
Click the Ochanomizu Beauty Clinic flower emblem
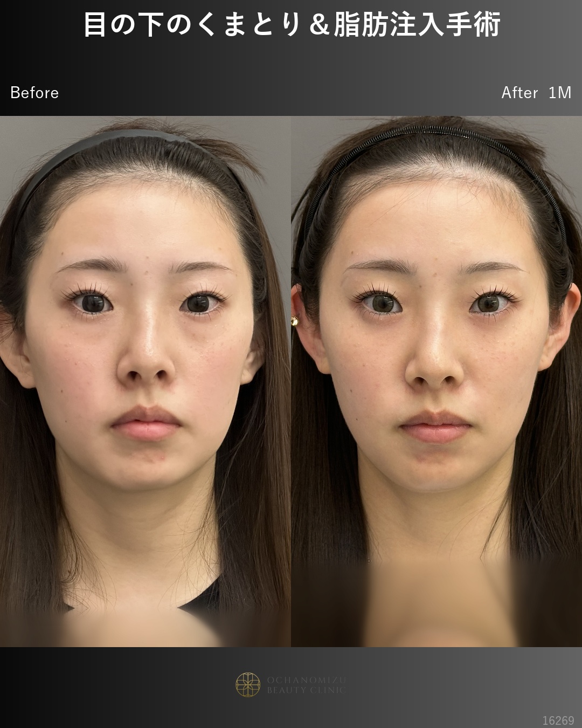point(248,685)
